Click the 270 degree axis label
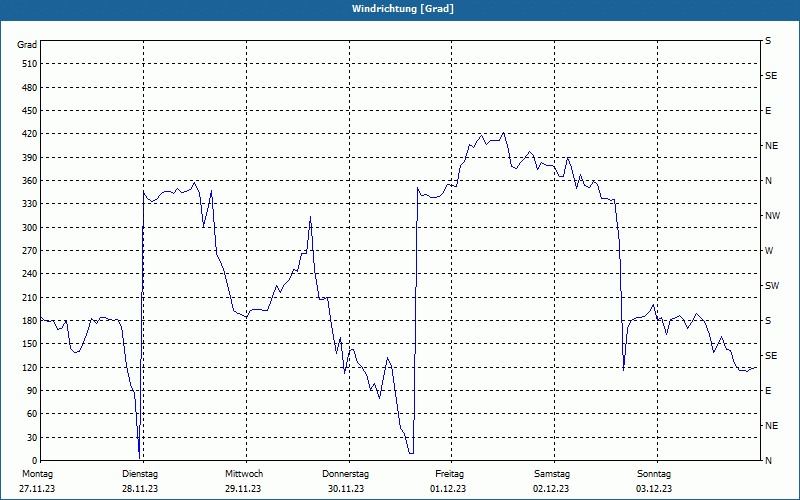 [30, 251]
